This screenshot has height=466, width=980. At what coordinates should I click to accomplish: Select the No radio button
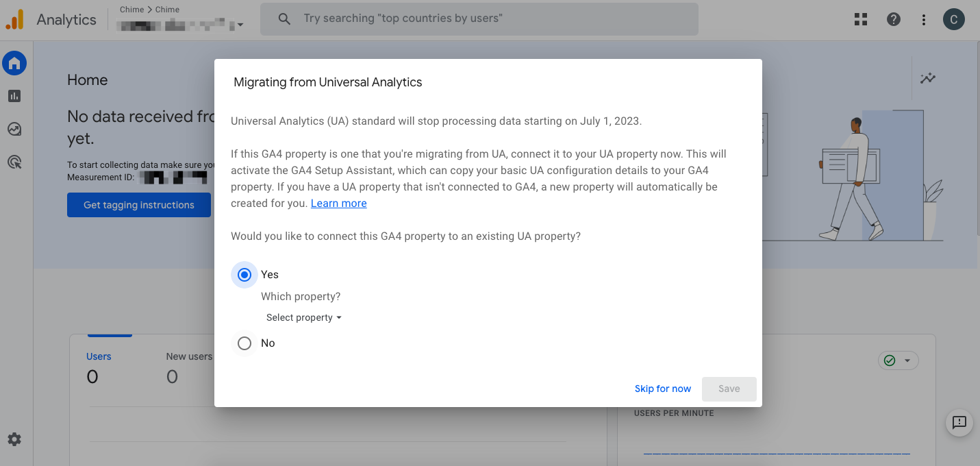(x=244, y=343)
